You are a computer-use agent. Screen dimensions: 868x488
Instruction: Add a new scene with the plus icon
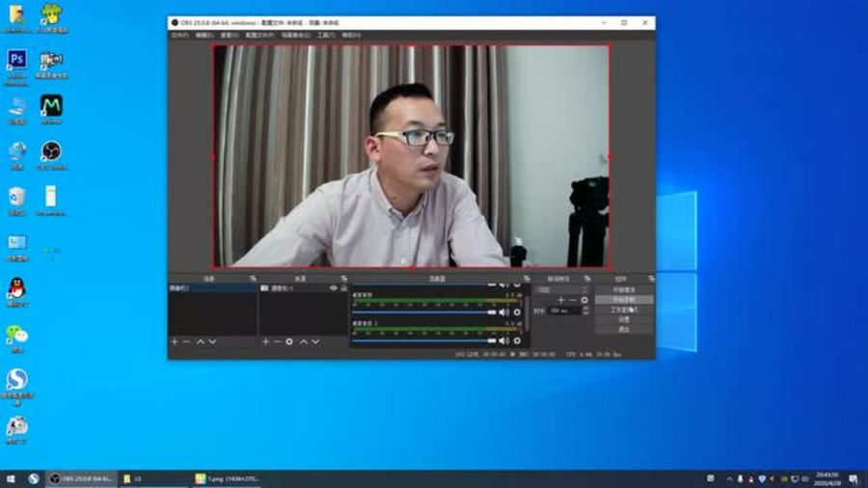click(x=175, y=341)
